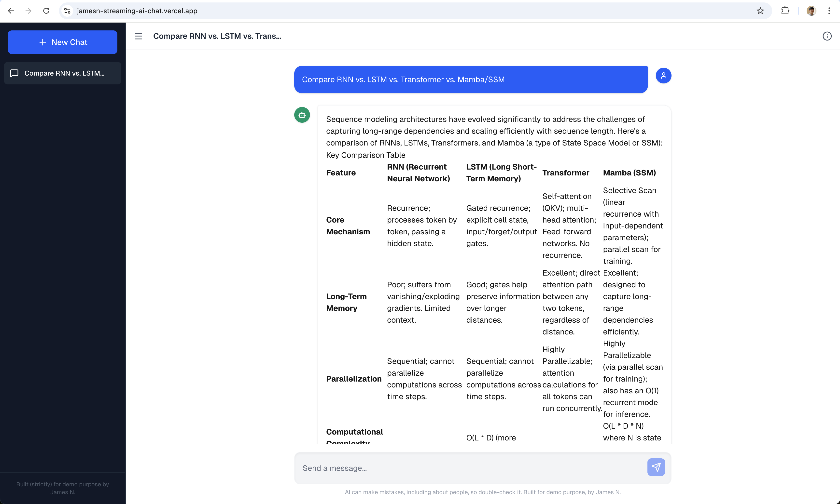Click the browser back arrow
840x504 pixels.
coord(11,11)
